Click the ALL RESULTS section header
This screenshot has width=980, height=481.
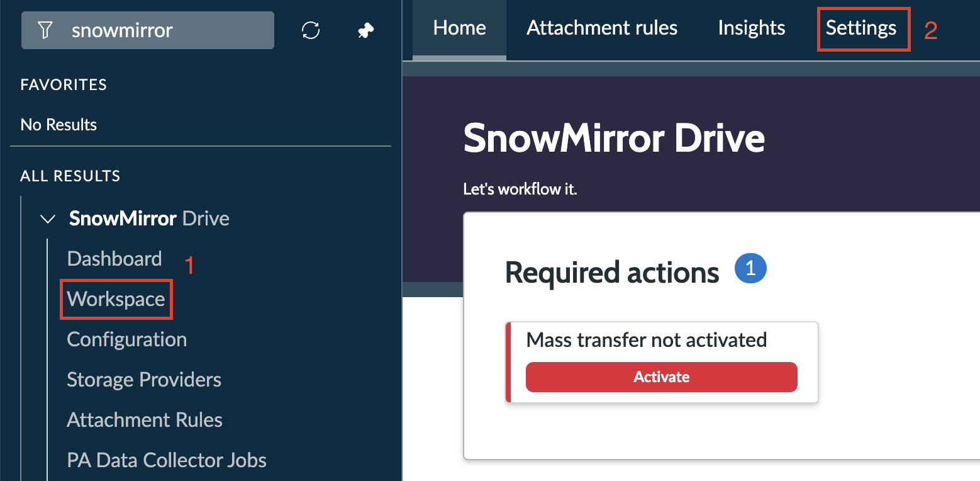click(70, 176)
